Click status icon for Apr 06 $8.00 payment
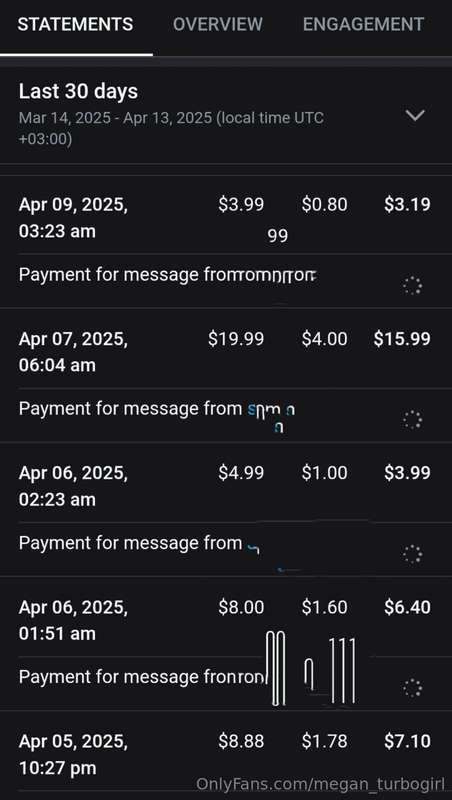Image resolution: width=452 pixels, height=800 pixels. (x=413, y=688)
